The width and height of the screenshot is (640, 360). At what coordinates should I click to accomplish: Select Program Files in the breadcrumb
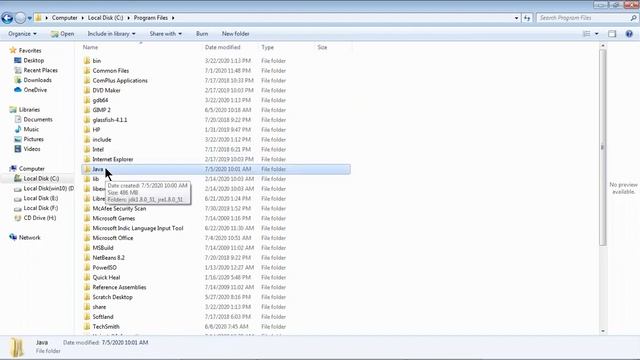point(151,18)
